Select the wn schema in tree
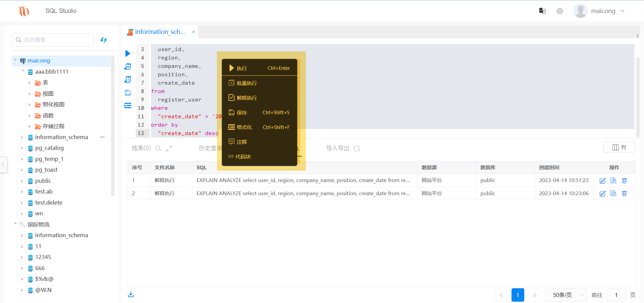The width and height of the screenshot is (644, 303). click(39, 214)
